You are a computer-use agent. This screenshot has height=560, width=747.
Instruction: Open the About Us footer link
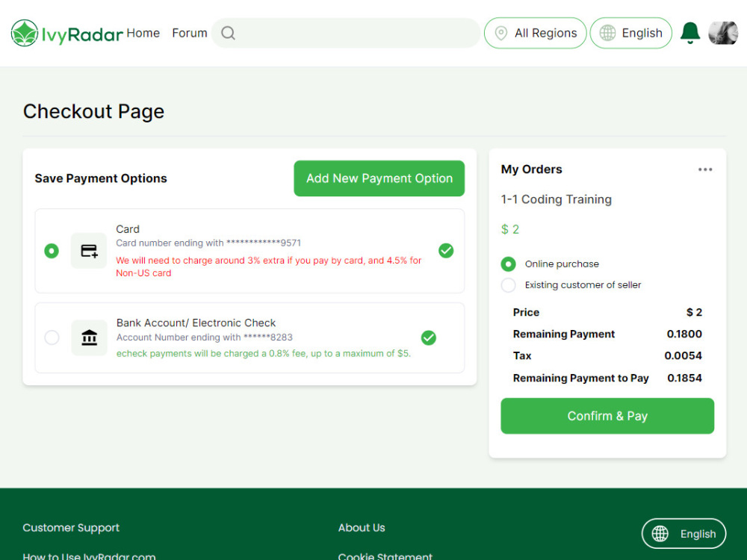[x=362, y=528]
